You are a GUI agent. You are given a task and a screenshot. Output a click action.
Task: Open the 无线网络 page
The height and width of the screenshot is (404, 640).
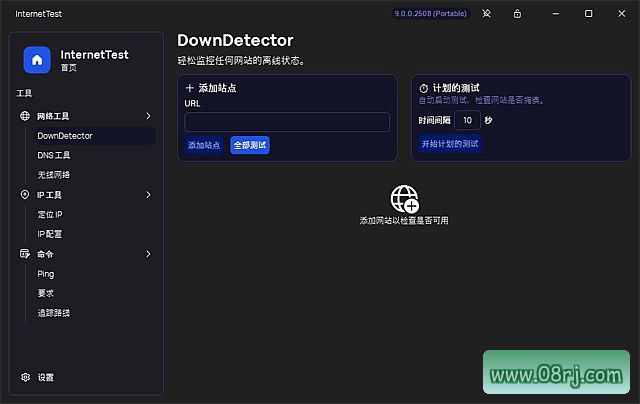(x=54, y=175)
